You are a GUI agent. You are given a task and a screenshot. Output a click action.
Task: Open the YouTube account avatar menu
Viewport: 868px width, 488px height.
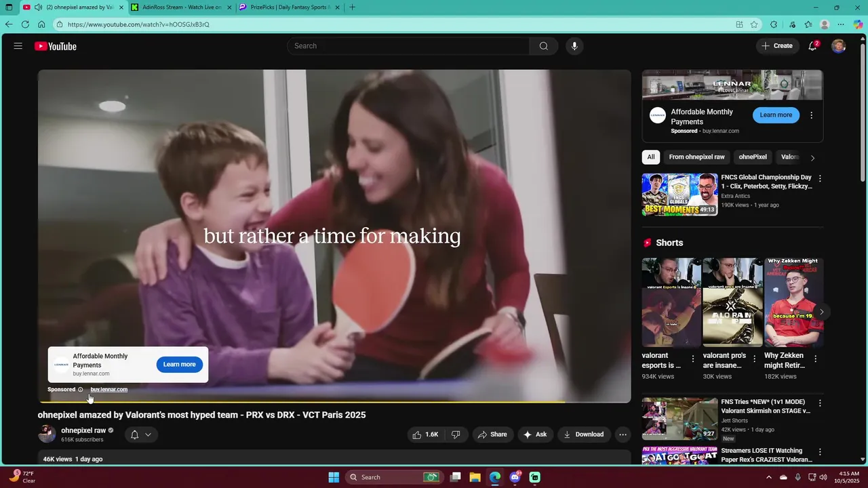[x=839, y=46]
